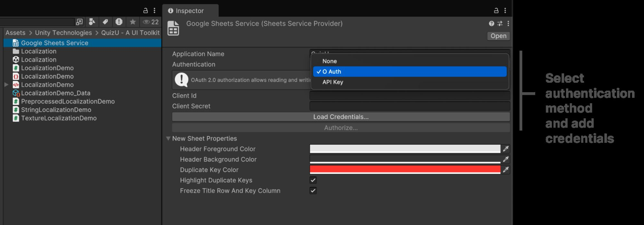Image resolution: width=644 pixels, height=225 pixels.
Task: Click the green hash script icon of LocalizationDemo
Action: coord(15,68)
